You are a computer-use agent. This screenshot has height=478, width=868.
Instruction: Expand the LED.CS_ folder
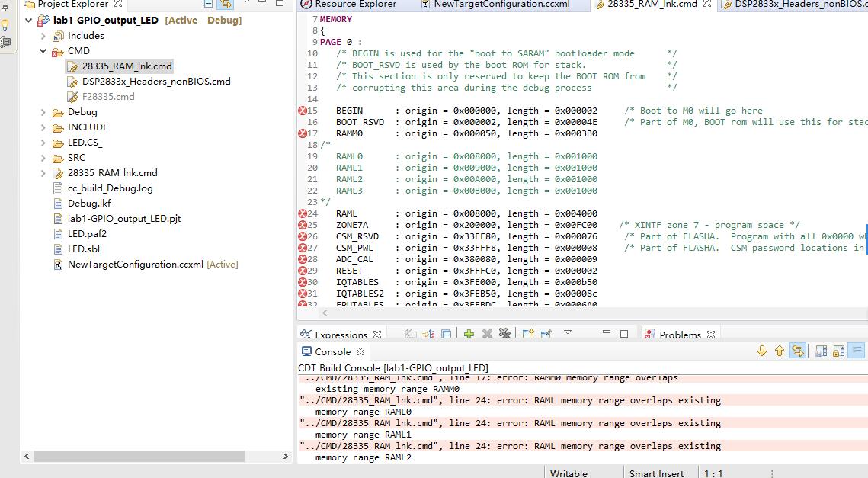[x=43, y=143]
